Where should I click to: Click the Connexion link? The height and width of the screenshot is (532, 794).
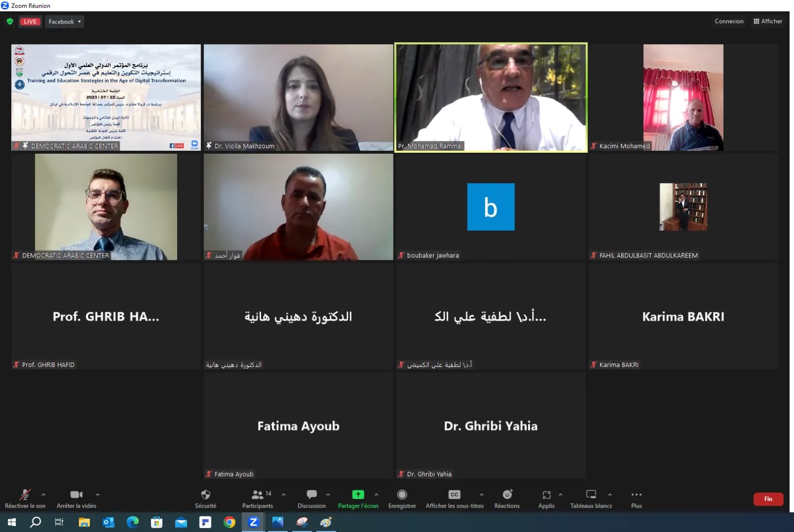[728, 21]
